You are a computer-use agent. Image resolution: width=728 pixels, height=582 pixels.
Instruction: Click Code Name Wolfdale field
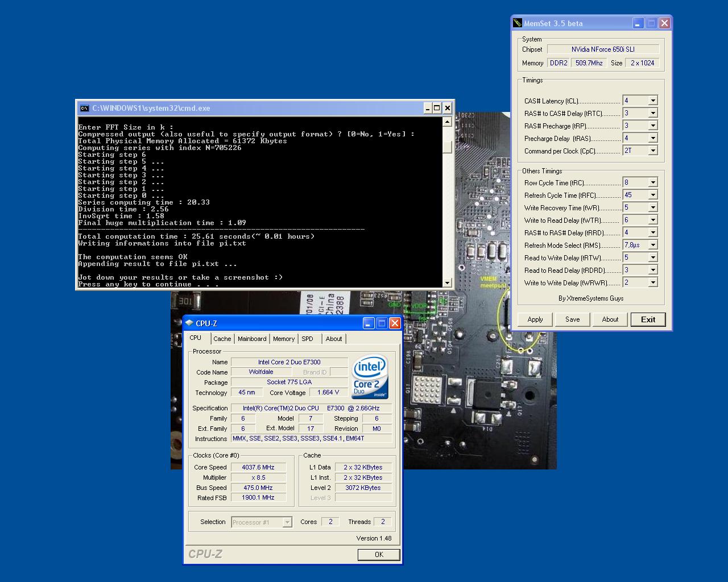coord(261,372)
